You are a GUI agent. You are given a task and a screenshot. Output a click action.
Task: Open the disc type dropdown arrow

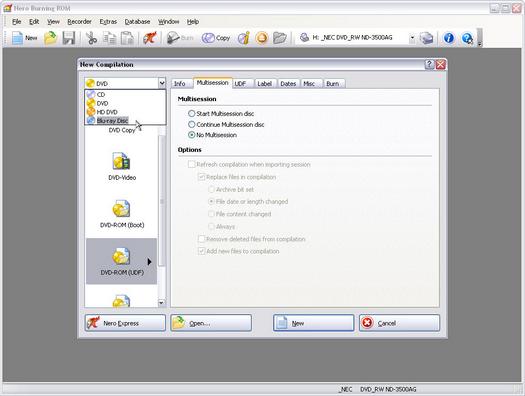point(161,83)
